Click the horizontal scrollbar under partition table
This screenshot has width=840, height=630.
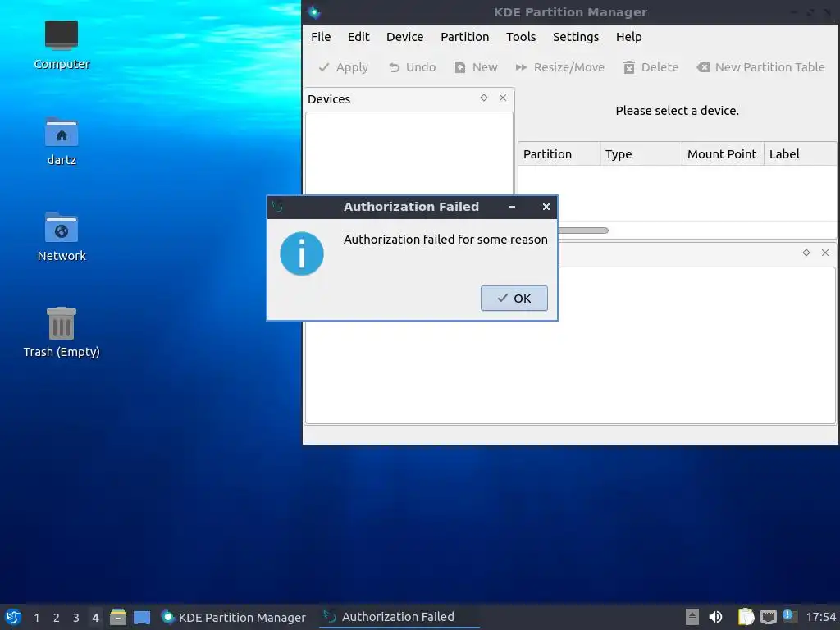tap(583, 231)
